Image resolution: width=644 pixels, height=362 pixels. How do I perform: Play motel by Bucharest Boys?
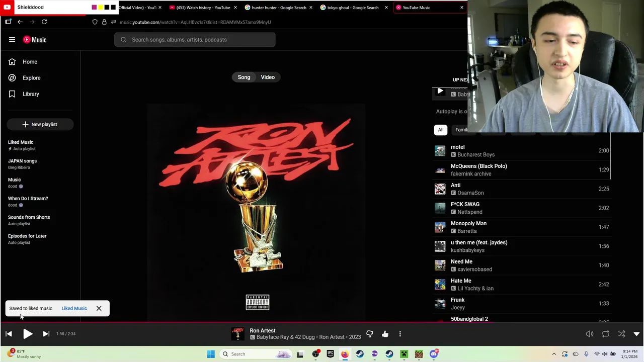(x=522, y=151)
